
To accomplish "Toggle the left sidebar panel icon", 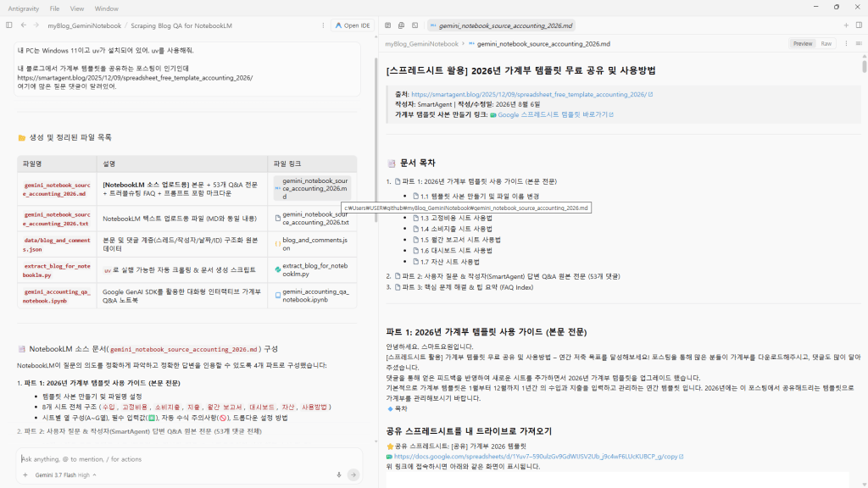I will (x=8, y=25).
